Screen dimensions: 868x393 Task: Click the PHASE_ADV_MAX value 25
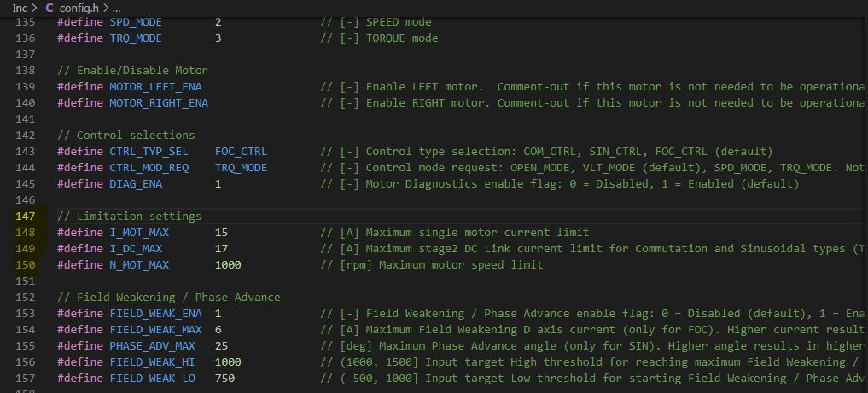tap(221, 346)
